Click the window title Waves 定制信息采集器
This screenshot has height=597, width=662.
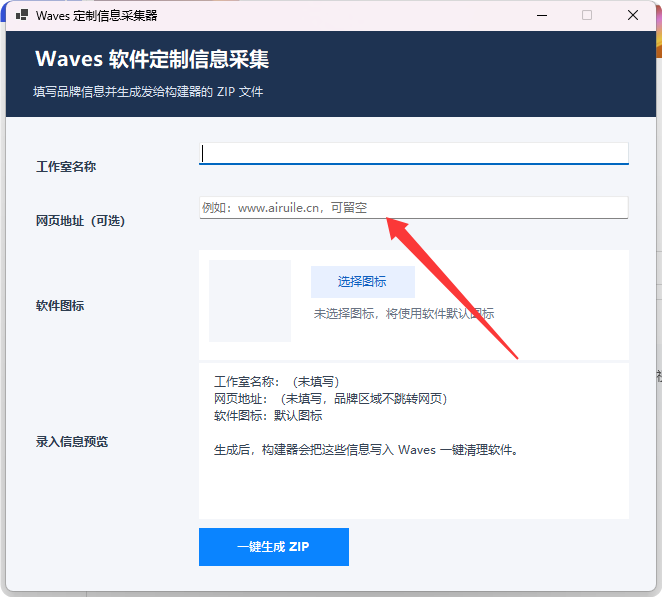click(x=97, y=16)
